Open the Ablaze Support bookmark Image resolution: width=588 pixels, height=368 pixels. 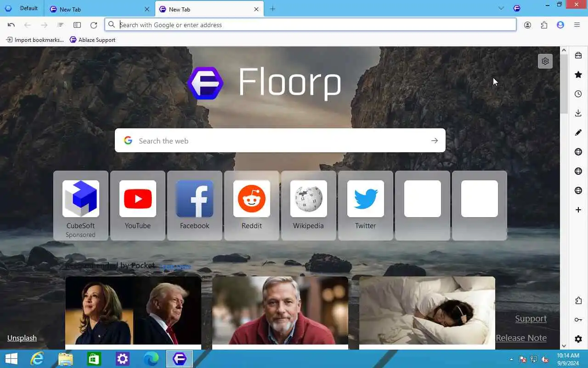92,40
